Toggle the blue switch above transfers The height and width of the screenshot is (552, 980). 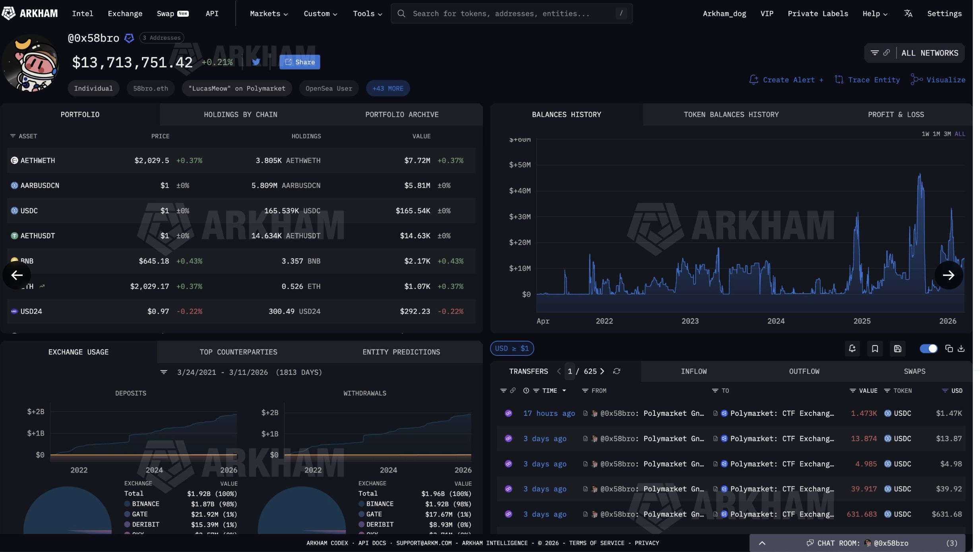928,349
